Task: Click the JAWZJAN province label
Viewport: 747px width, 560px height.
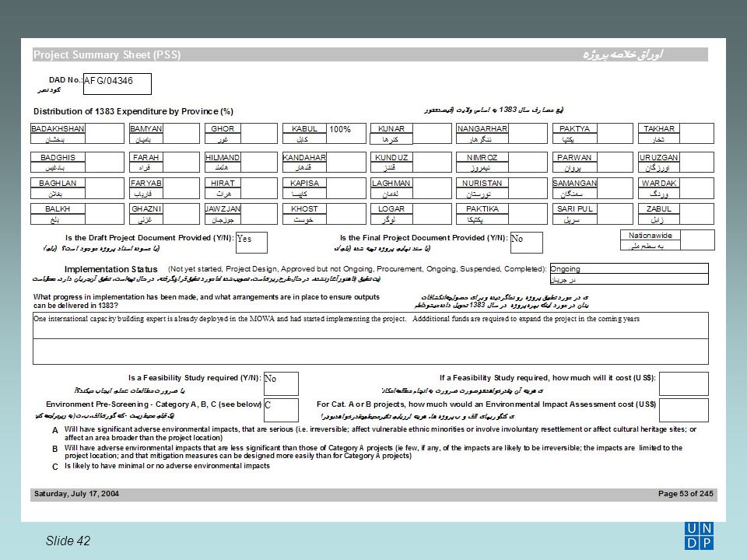Action: tap(223, 208)
